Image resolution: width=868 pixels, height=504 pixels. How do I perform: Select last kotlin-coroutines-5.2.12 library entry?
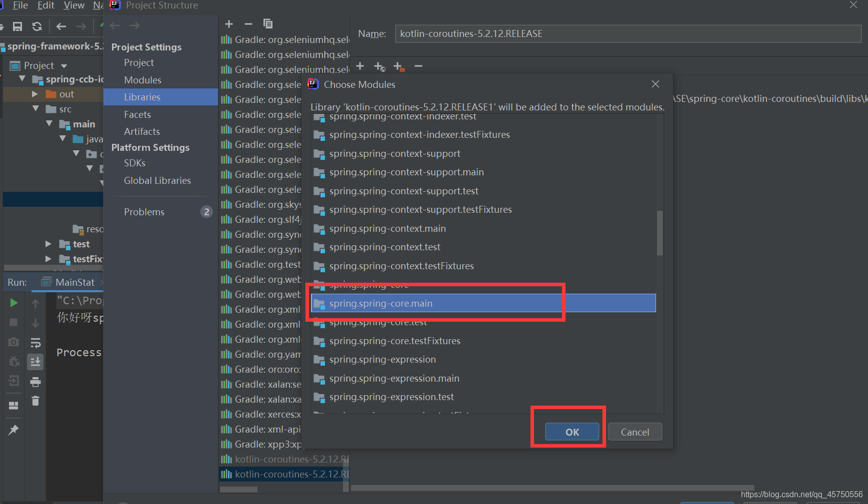[284, 474]
